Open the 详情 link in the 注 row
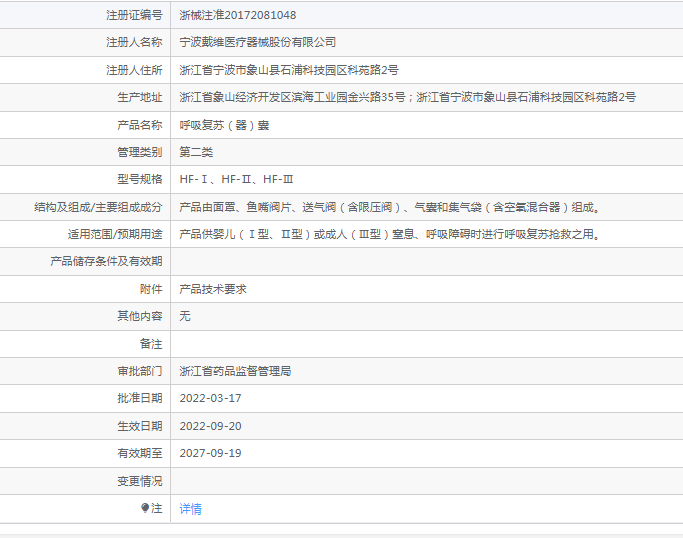The image size is (683, 538). coord(190,508)
